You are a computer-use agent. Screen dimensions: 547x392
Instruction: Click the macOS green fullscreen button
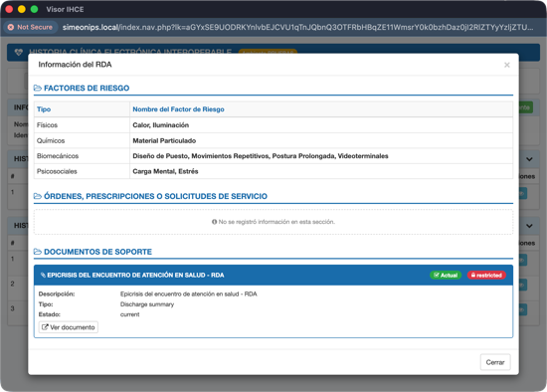[34, 9]
